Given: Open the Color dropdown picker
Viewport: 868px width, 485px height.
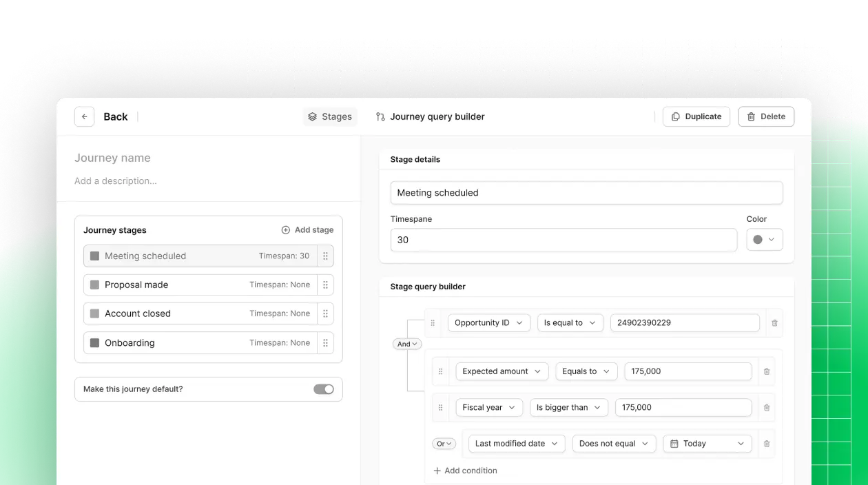Looking at the screenshot, I should tap(765, 240).
